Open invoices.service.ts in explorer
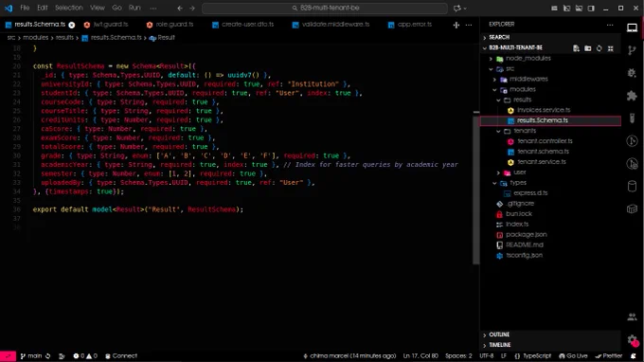 (x=544, y=110)
